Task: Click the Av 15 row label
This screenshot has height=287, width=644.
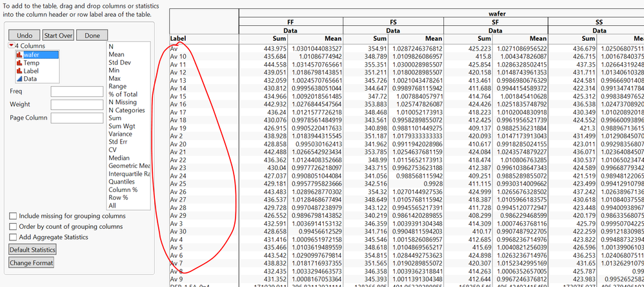Action: tap(178, 96)
